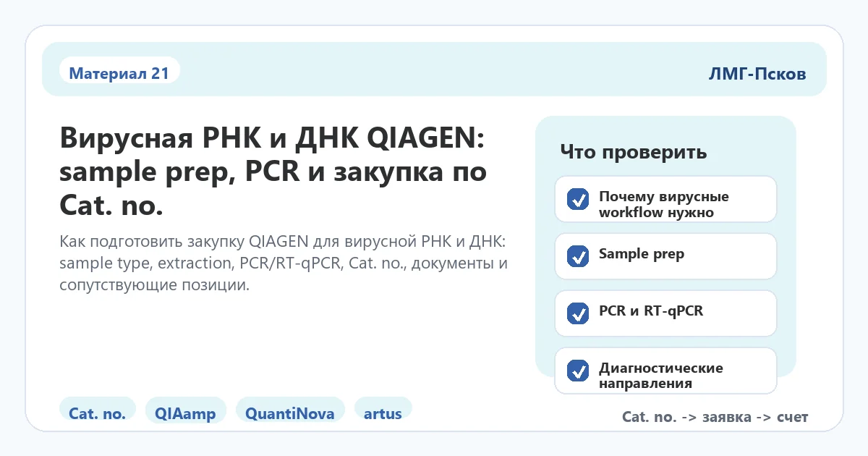Click the 'ЛМГ-Псков' brand label
Image resolution: width=868 pixels, height=456 pixels.
pyautogui.click(x=757, y=74)
